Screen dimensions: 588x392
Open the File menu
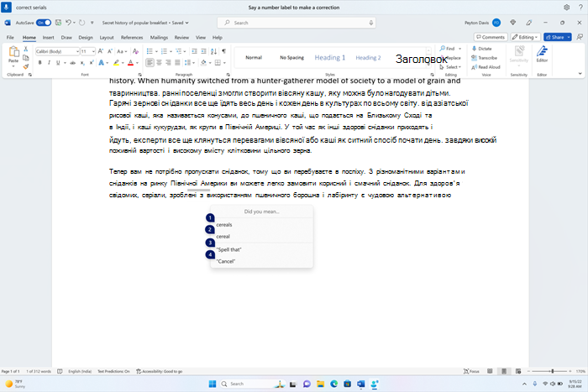tap(10, 38)
